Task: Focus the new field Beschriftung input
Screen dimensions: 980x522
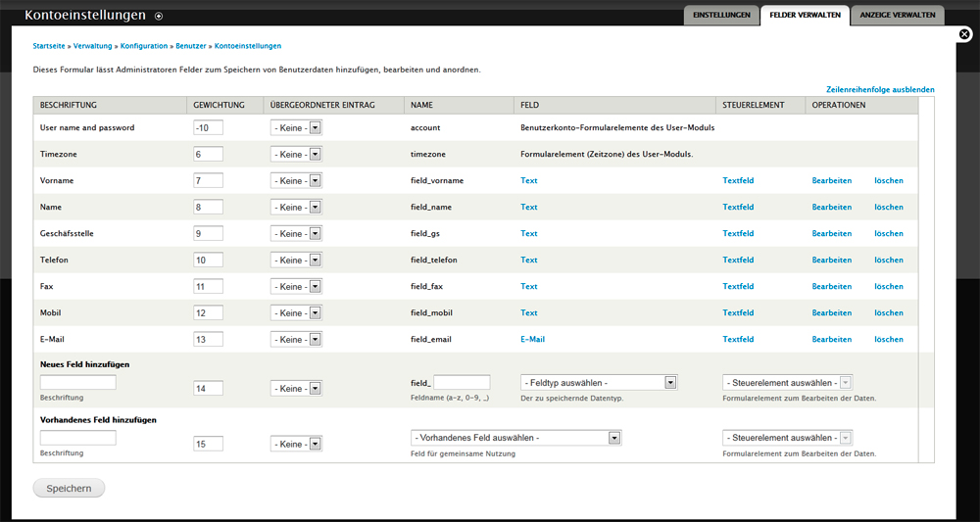Action: click(77, 382)
